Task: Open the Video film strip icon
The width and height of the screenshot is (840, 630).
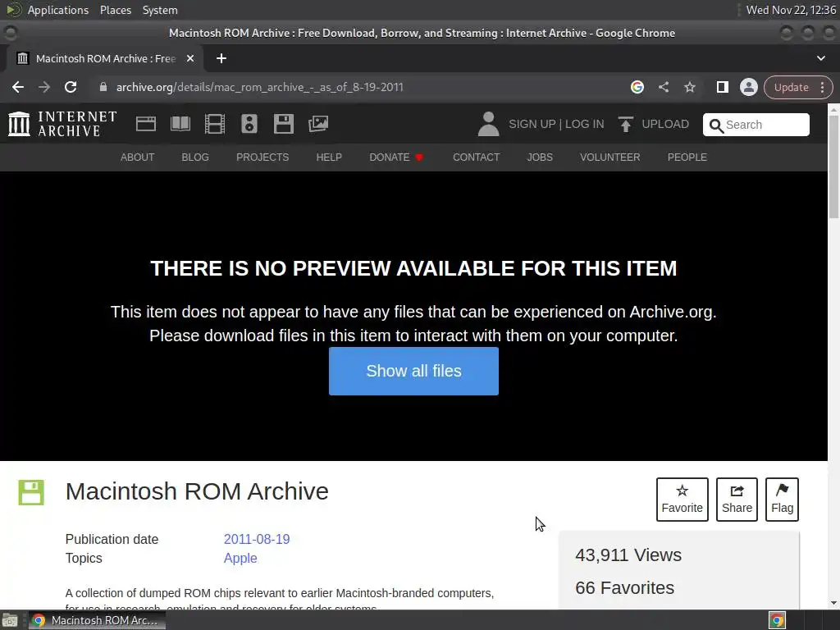Action: [215, 124]
